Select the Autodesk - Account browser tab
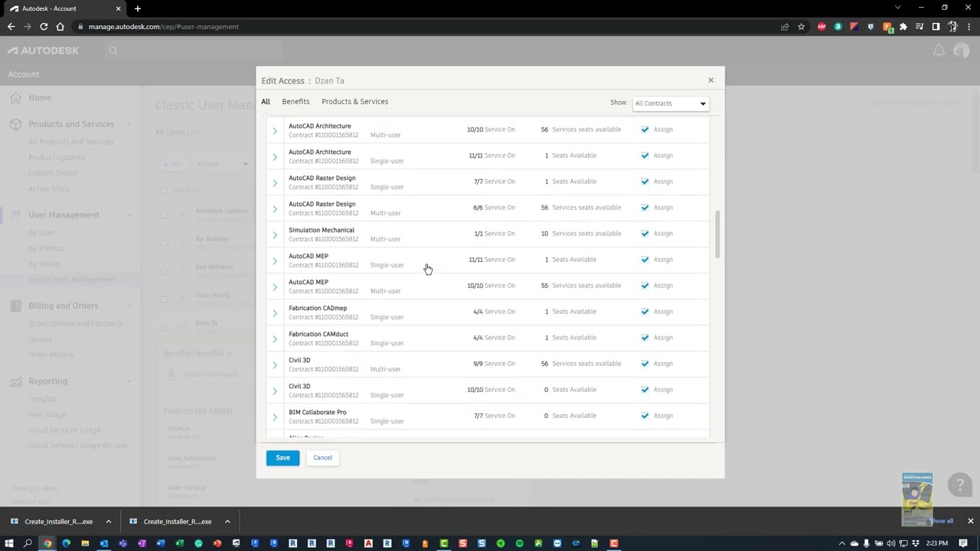This screenshot has height=551, width=980. tap(64, 8)
